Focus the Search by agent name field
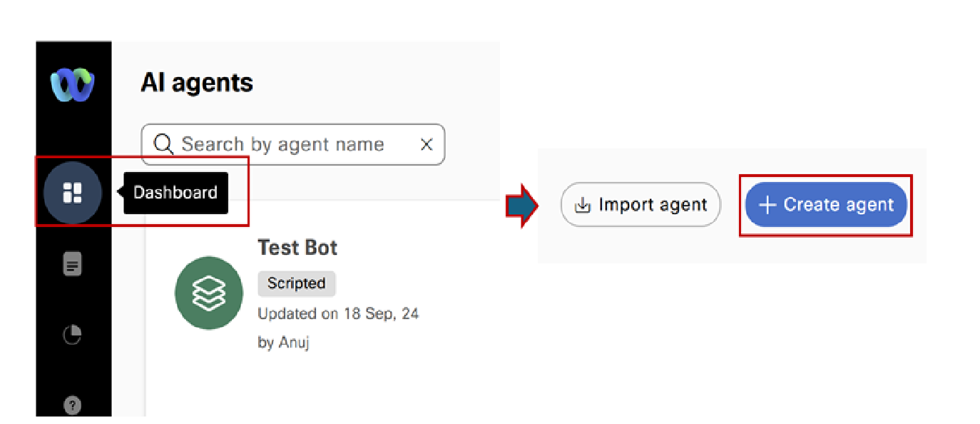Image resolution: width=980 pixels, height=424 pixels. (292, 145)
